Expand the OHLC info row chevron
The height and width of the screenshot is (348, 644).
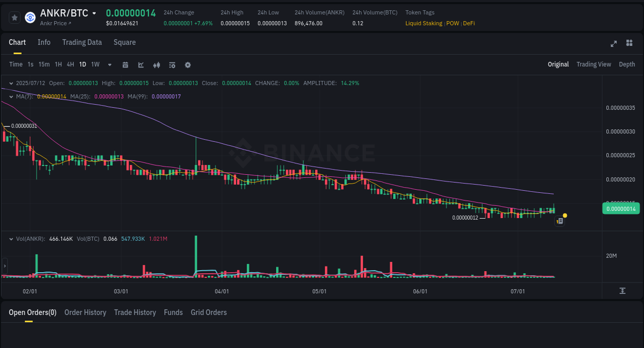10,82
